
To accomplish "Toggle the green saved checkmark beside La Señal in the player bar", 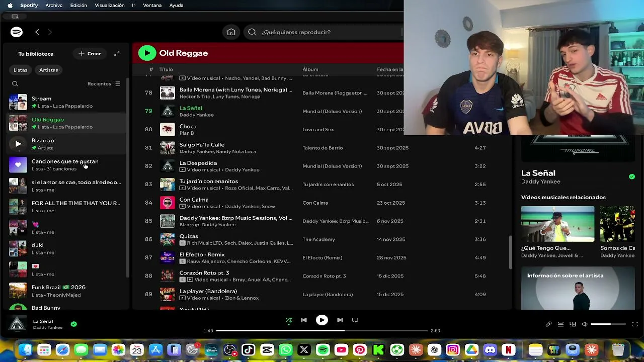I will pyautogui.click(x=74, y=324).
